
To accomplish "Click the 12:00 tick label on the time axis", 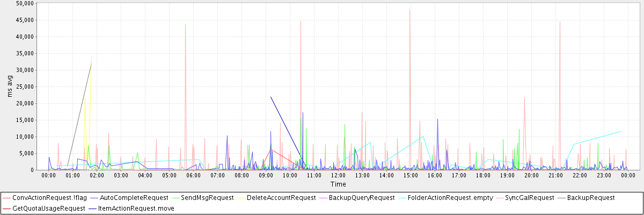I will pos(338,175).
